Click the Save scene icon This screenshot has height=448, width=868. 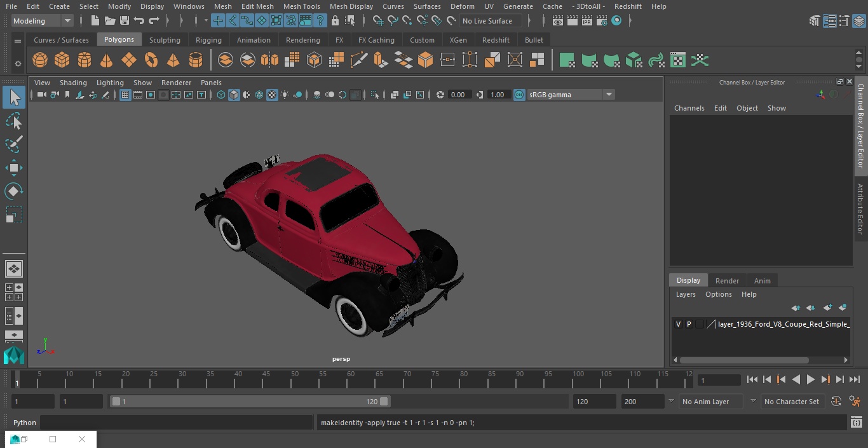pos(125,21)
